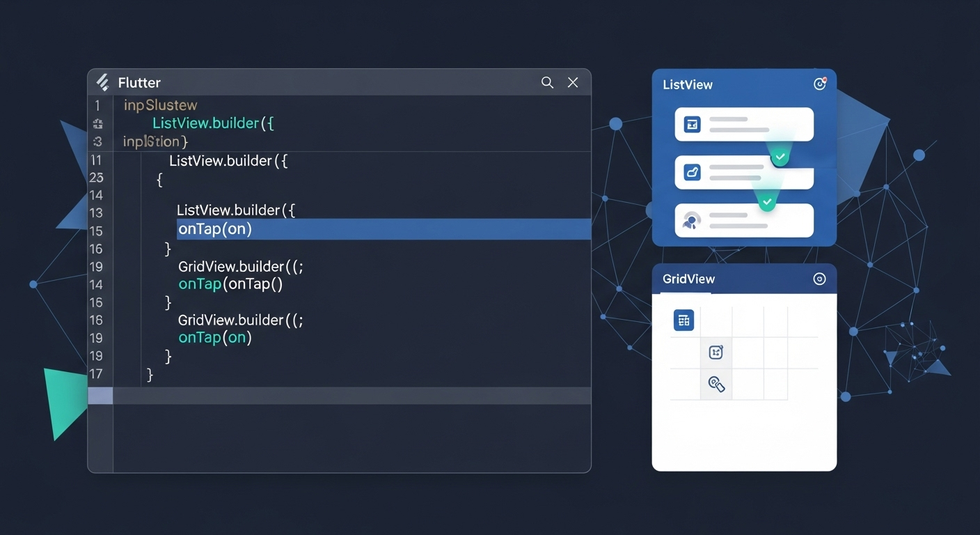Select the tap gesture icon in the GridView

716,384
